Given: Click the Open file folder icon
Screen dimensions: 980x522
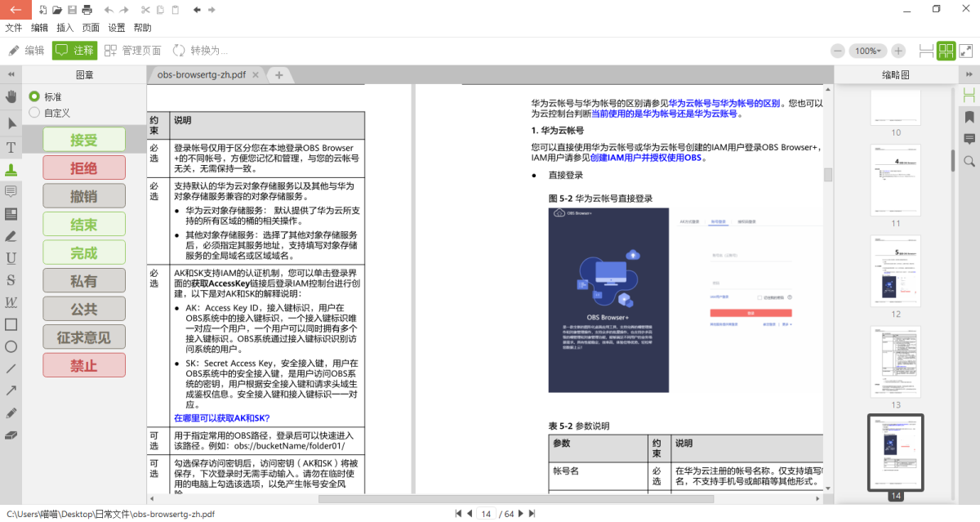Looking at the screenshot, I should 57,10.
